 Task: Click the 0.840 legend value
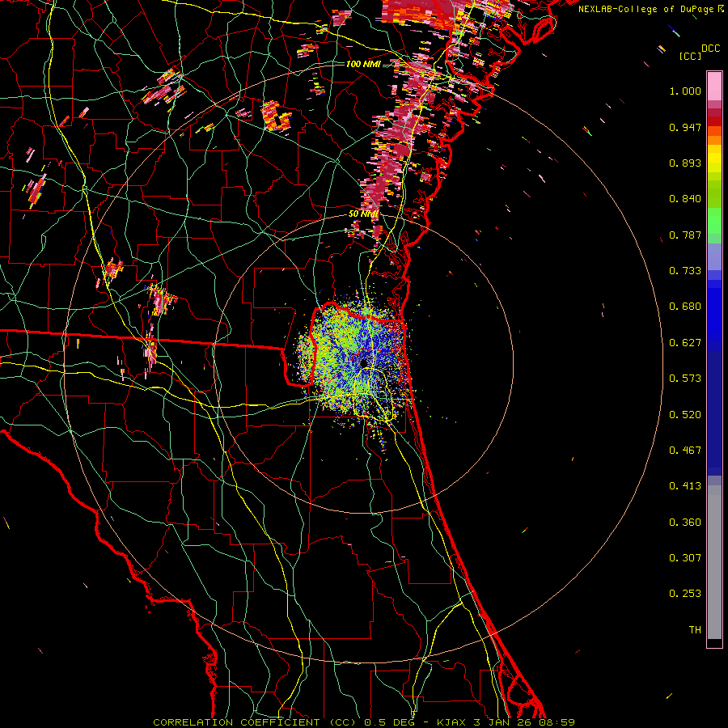685,199
